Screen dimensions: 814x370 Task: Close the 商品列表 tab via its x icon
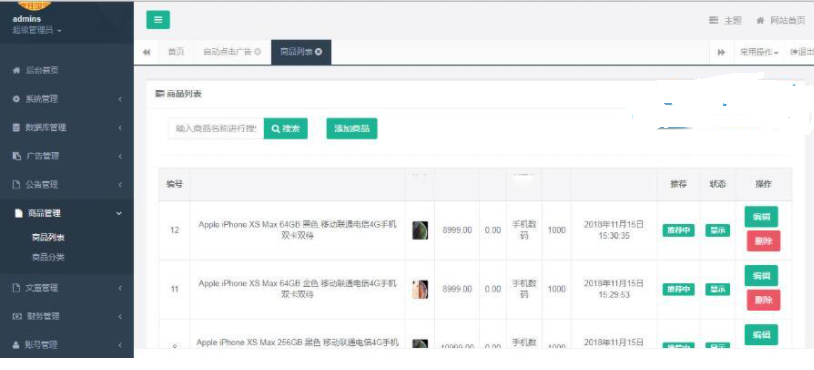tap(319, 52)
